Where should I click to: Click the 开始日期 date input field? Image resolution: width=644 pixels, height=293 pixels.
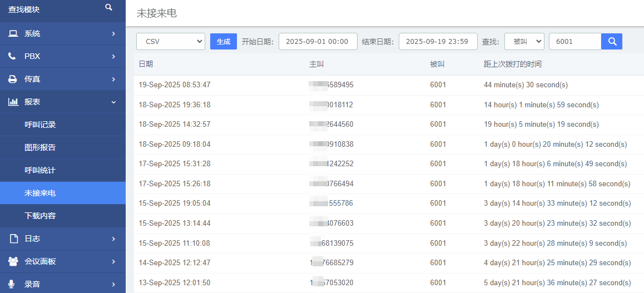[318, 42]
